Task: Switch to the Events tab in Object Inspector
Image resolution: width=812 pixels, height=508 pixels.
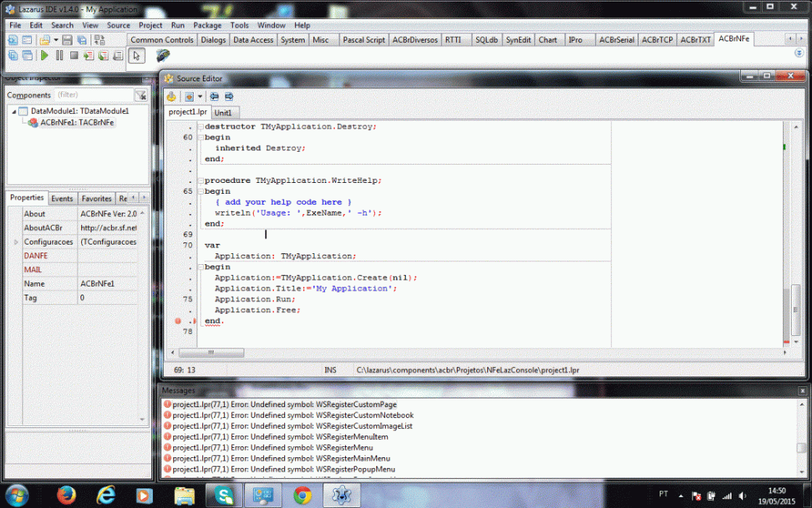Action: pyautogui.click(x=62, y=199)
